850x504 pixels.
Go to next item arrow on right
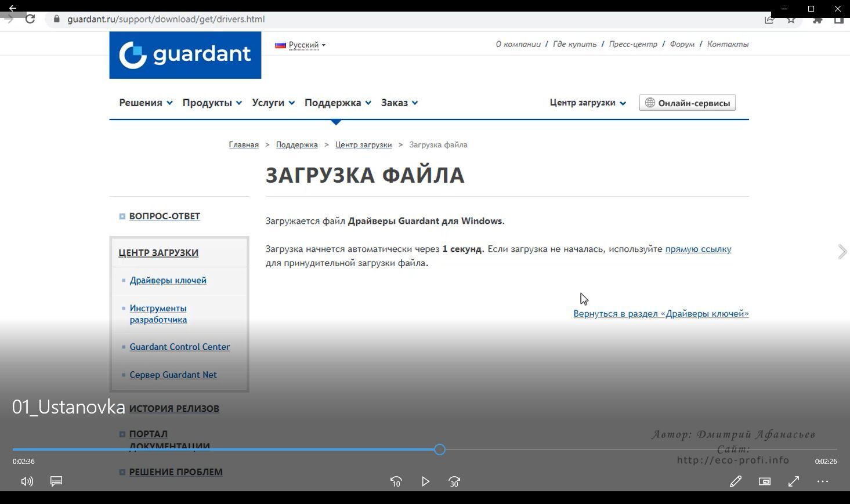842,252
